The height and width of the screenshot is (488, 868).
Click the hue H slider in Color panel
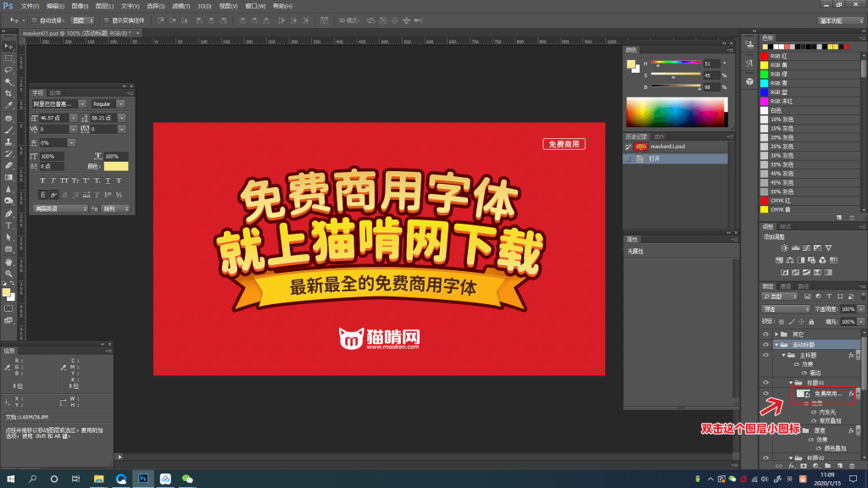[676, 63]
